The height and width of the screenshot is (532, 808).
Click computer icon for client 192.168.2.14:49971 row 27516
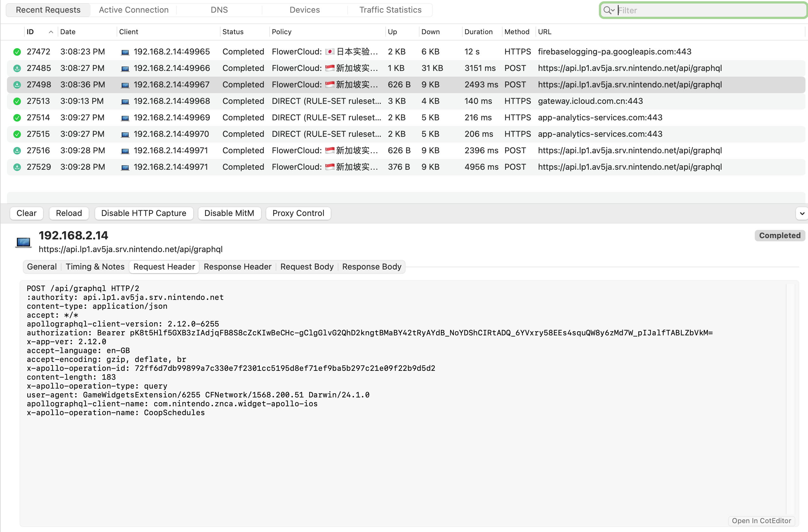click(125, 151)
